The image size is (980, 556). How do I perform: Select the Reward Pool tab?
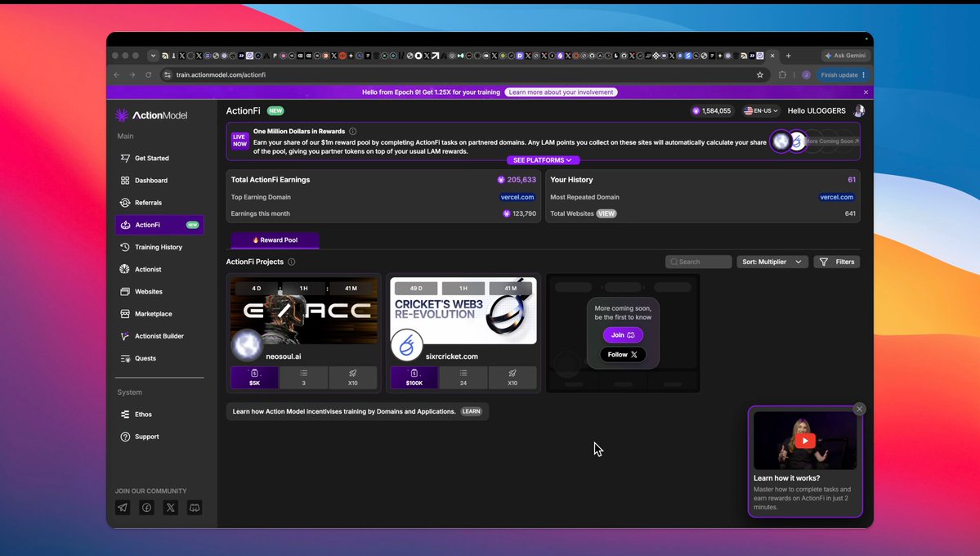pyautogui.click(x=275, y=240)
